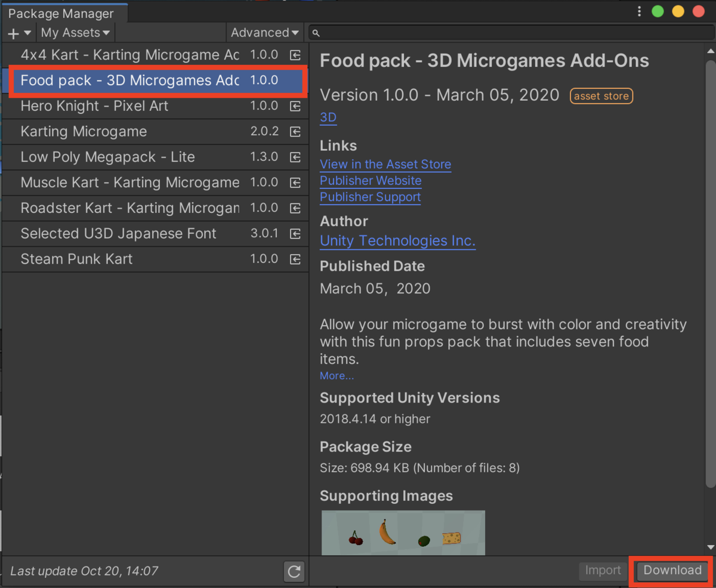Screen dimensions: 716x588
Task: Select Low Poly Megapack - Lite package
Action: point(155,157)
